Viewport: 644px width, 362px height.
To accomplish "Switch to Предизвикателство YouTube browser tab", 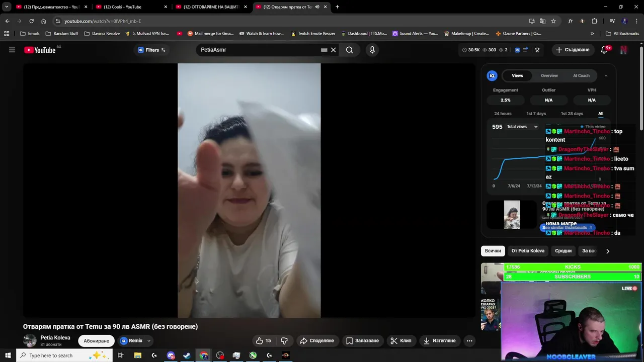I will pos(51,7).
